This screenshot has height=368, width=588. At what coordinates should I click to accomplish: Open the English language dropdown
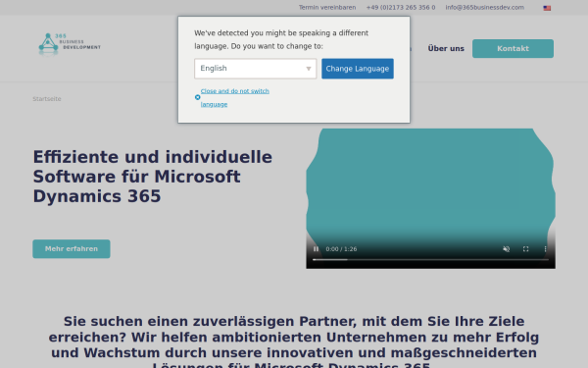[256, 69]
